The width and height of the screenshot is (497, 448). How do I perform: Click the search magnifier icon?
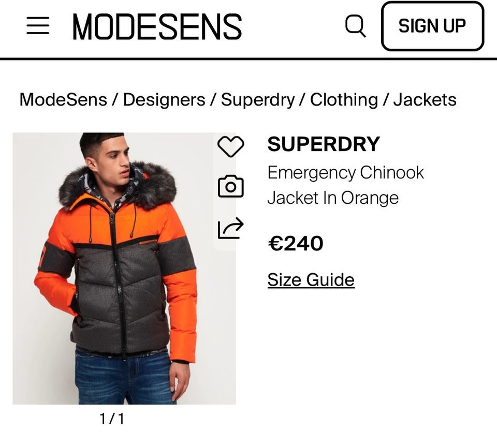click(x=355, y=25)
